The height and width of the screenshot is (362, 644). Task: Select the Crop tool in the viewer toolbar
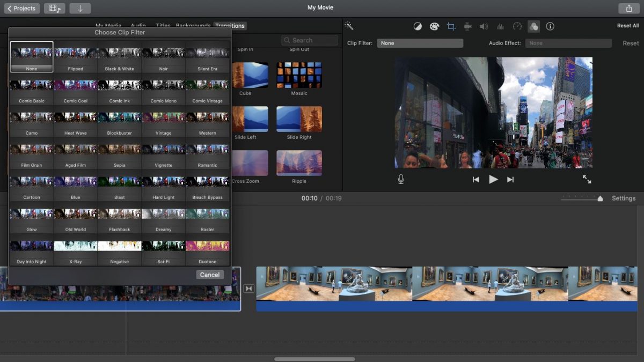[452, 26]
